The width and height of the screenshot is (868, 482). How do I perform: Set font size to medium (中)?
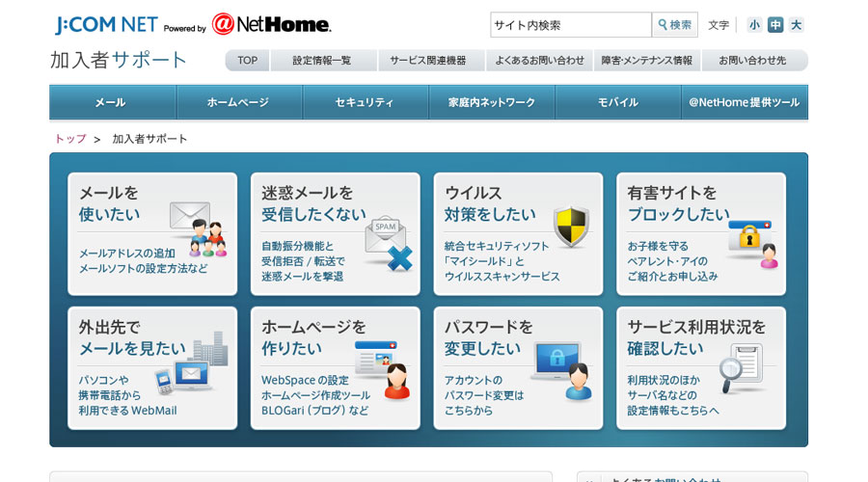(775, 25)
